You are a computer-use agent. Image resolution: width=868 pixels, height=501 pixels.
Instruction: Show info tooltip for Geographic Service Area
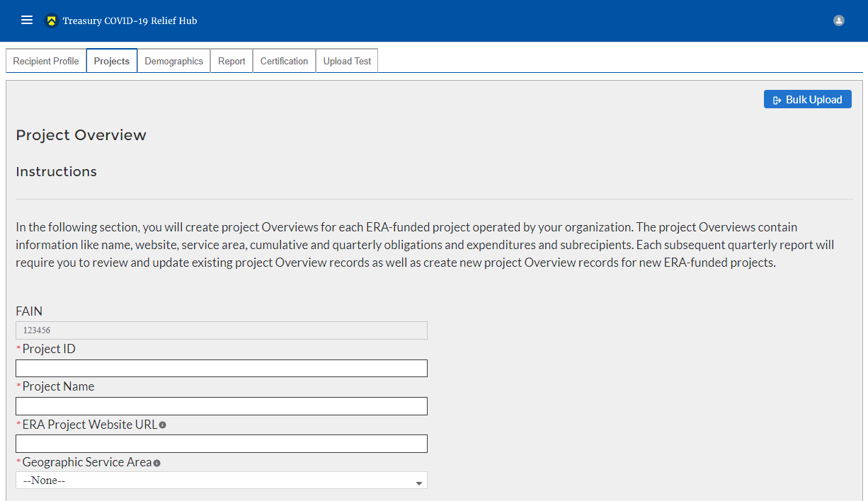(157, 463)
